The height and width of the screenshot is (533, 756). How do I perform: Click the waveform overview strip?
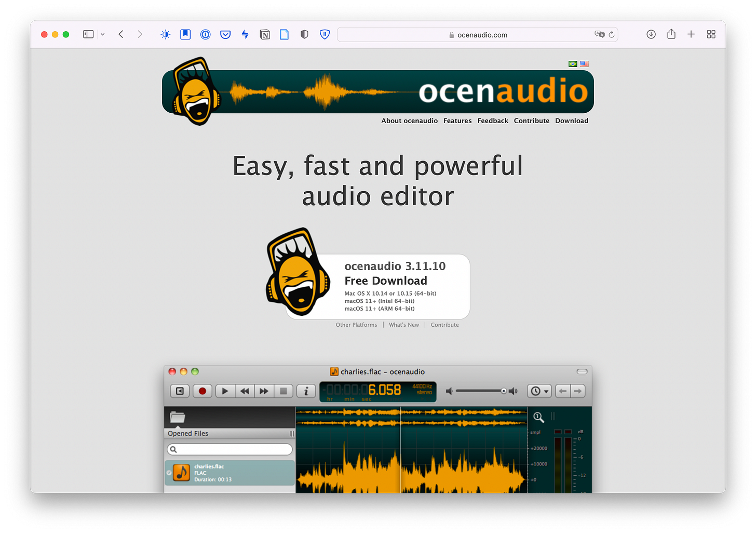click(x=411, y=417)
